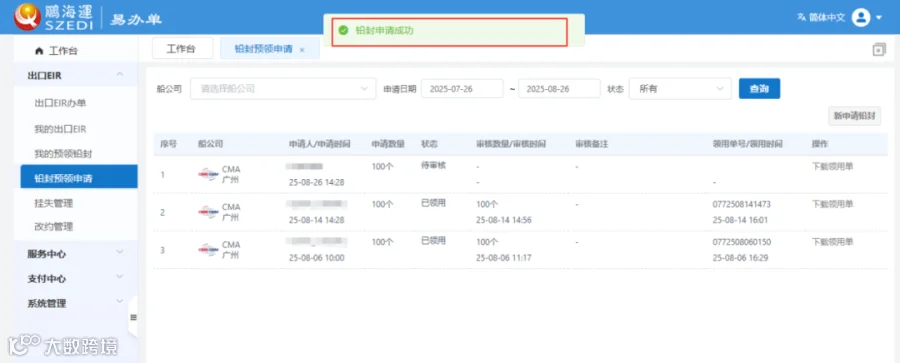Open the 状态 dropdown showing 所有
This screenshot has width=900, height=363.
coord(680,88)
